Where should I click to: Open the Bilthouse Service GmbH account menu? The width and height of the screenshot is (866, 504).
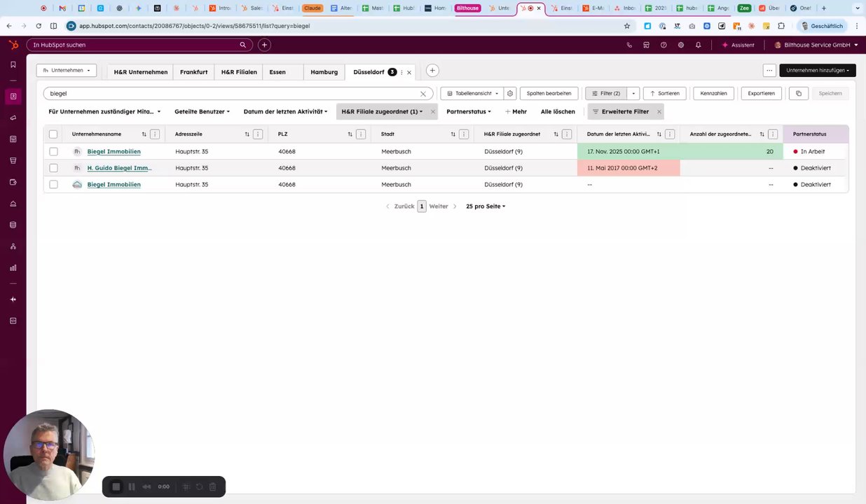click(x=816, y=45)
